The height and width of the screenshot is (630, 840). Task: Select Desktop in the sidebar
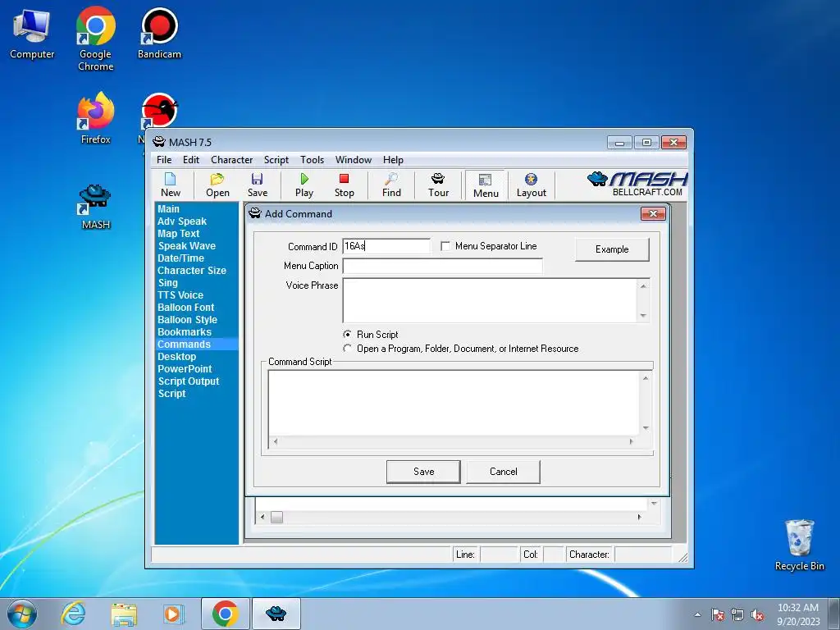[x=177, y=357]
